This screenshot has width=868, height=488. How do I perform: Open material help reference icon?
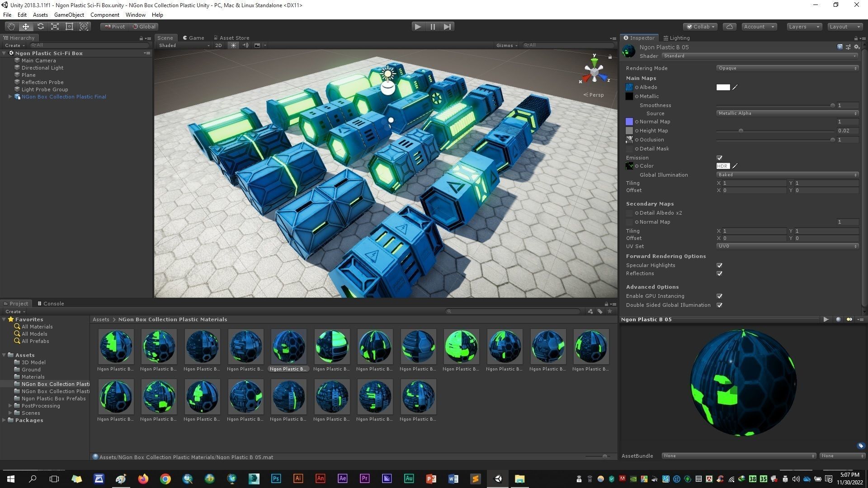click(840, 47)
